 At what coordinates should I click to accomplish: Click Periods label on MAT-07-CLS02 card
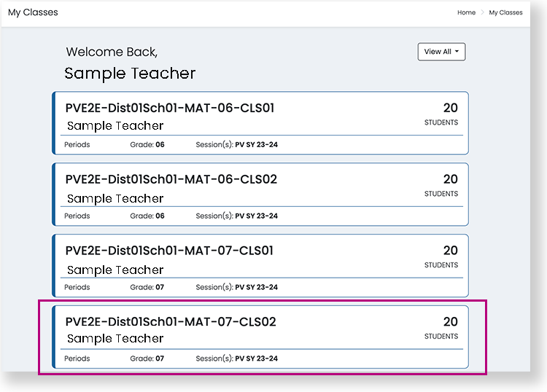pos(77,358)
